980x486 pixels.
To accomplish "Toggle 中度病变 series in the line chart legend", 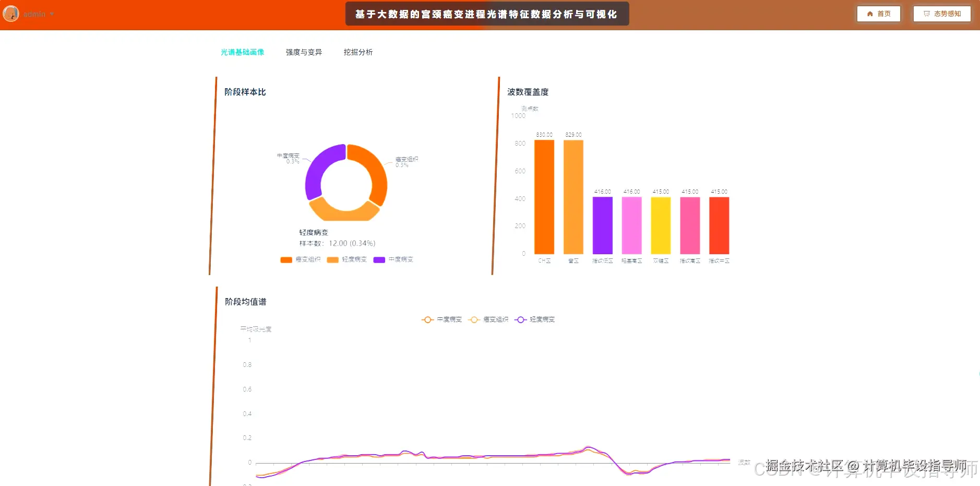I will click(441, 319).
